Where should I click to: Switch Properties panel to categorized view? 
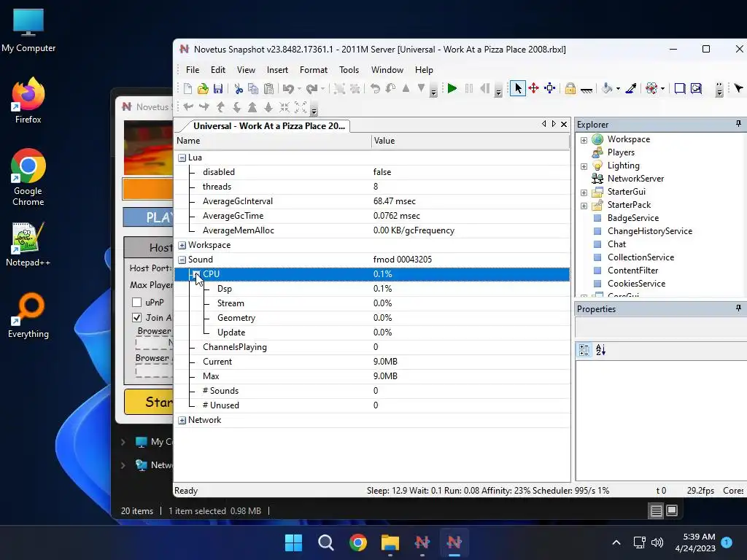coord(584,350)
